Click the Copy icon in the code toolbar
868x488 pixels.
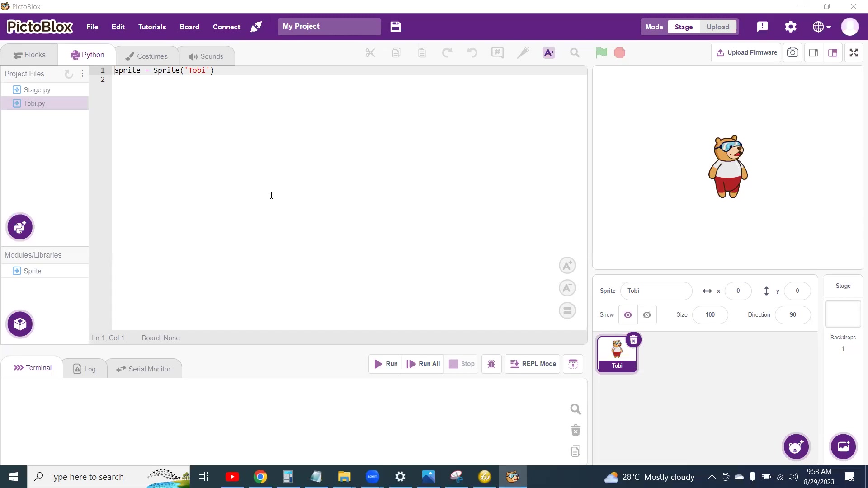(396, 52)
